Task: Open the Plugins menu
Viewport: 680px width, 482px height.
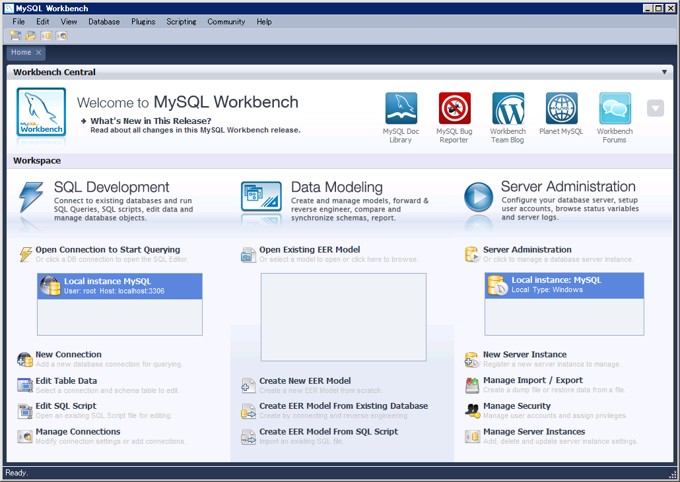Action: (x=143, y=22)
